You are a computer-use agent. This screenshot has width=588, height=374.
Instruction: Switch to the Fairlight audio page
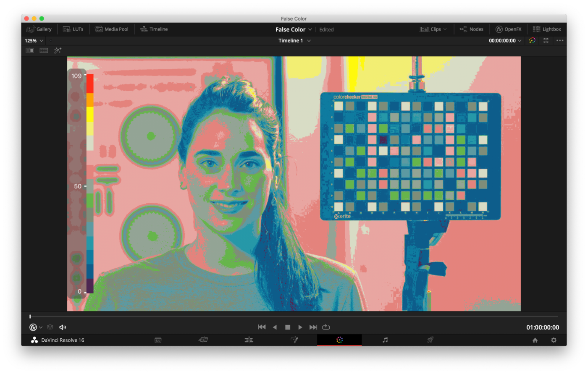(x=385, y=340)
